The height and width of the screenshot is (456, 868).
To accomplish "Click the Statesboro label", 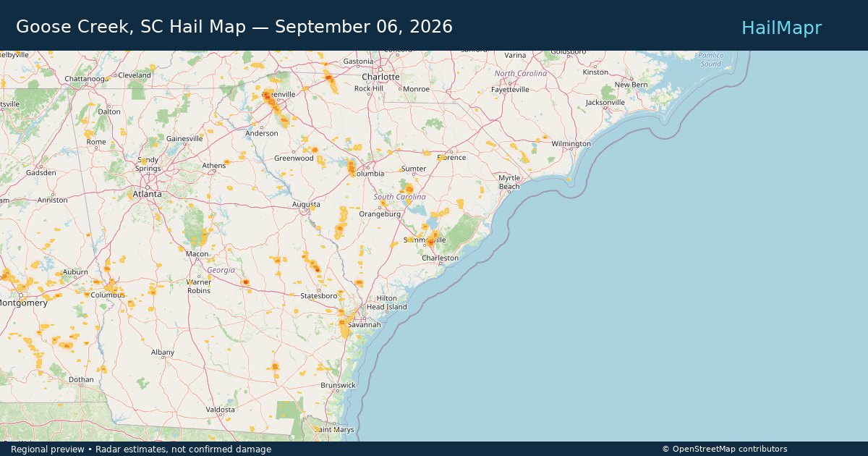I will 318,295.
